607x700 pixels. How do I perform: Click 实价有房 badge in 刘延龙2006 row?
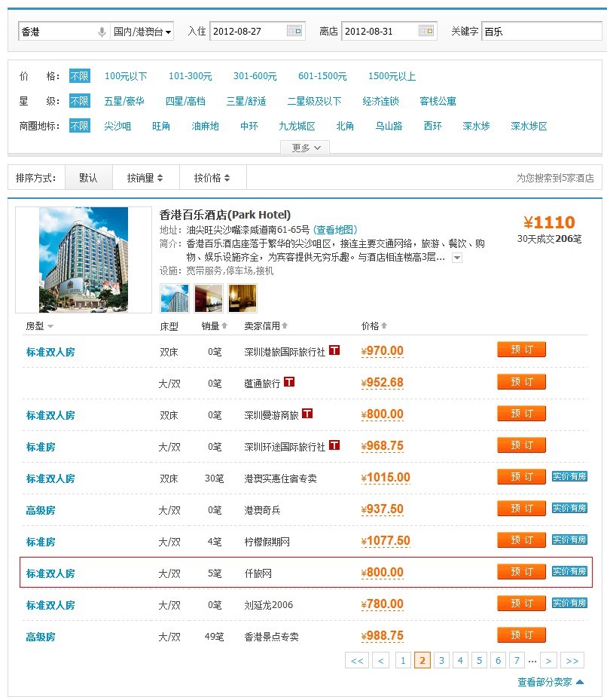(x=569, y=603)
